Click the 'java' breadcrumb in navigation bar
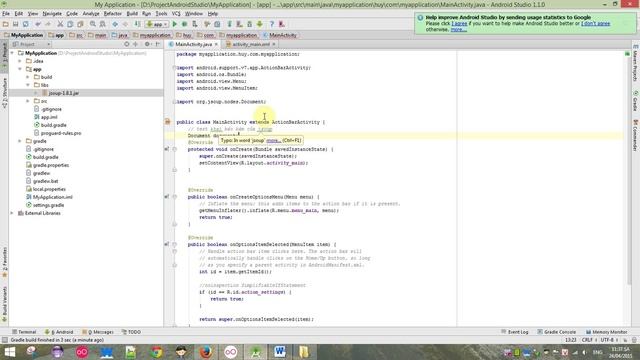This screenshot has width=640, height=360. [x=119, y=36]
